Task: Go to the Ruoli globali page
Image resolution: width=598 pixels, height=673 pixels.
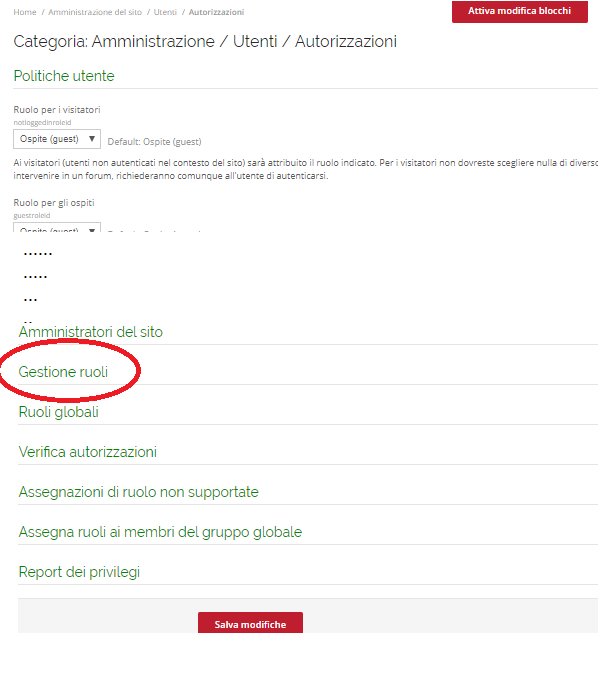Action: pyautogui.click(x=58, y=412)
